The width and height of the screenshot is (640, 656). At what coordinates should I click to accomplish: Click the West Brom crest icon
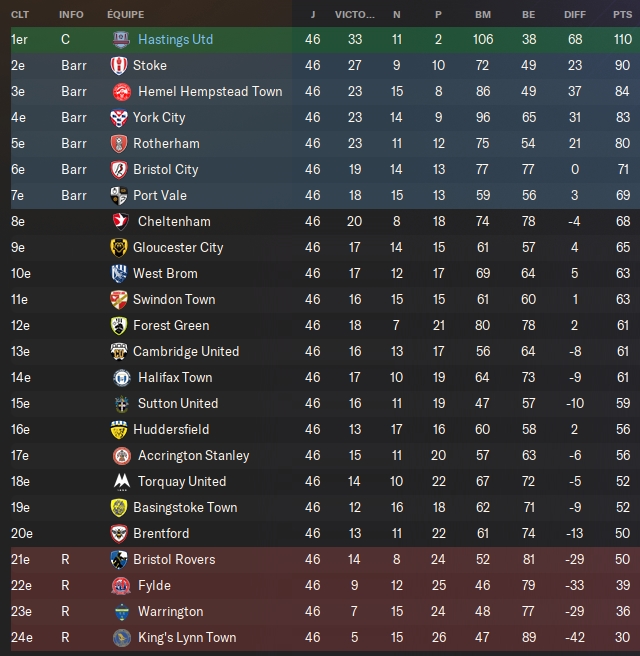point(119,273)
